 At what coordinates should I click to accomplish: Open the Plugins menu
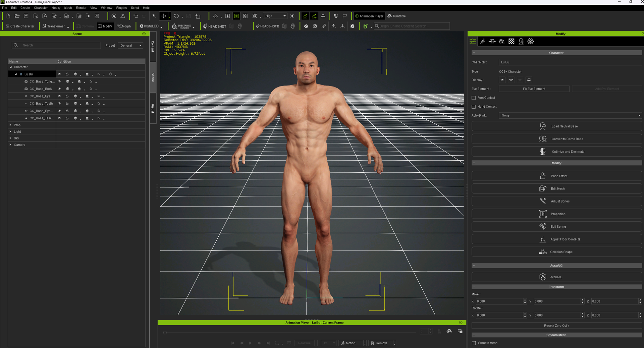[121, 8]
